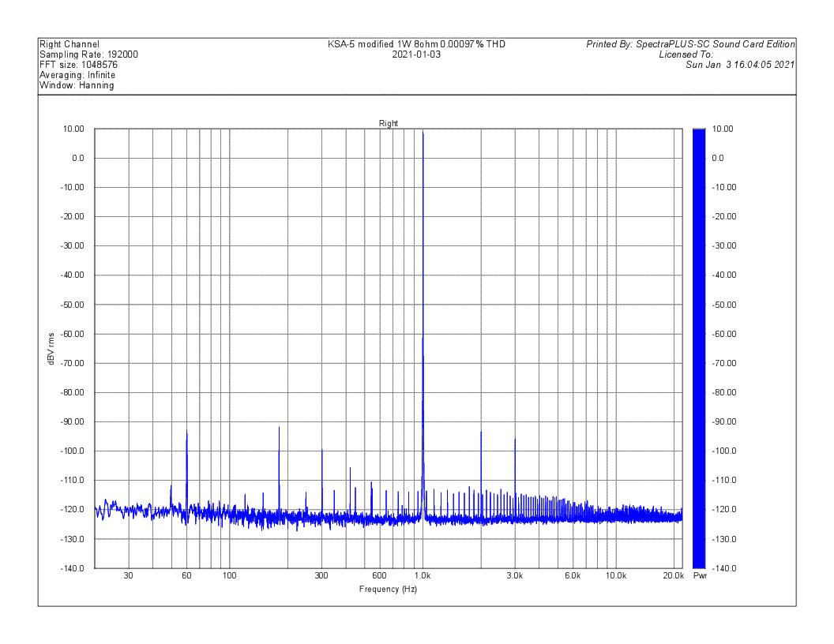Click '0.0' on the dBV rms axis
Viewport: 834px width, 644px height.
78,158
